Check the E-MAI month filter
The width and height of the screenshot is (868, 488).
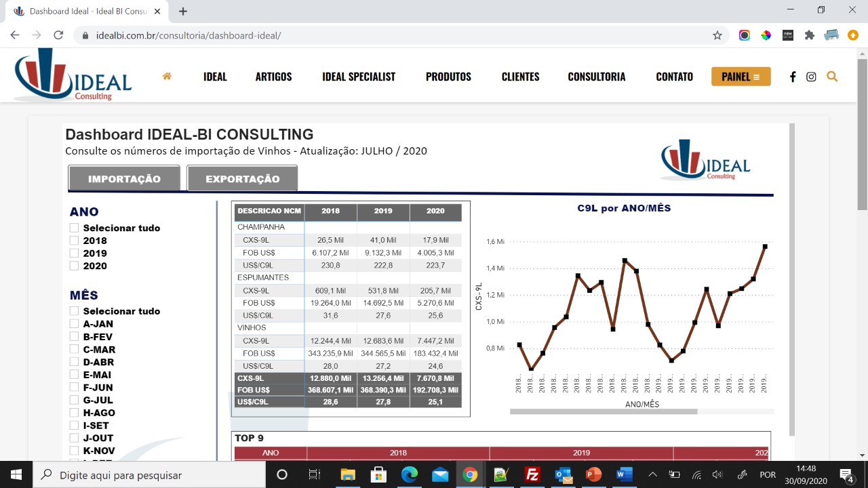[x=75, y=375]
